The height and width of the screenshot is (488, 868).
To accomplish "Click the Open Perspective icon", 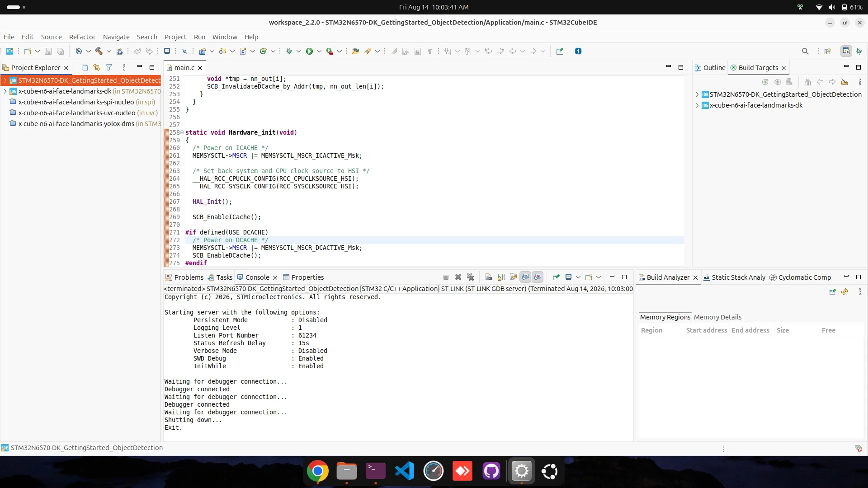I will tap(827, 51).
